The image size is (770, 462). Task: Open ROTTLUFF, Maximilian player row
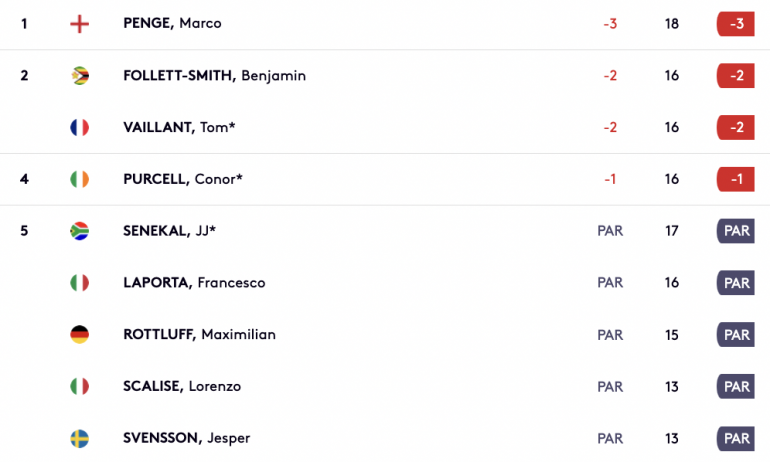pyautogui.click(x=385, y=335)
